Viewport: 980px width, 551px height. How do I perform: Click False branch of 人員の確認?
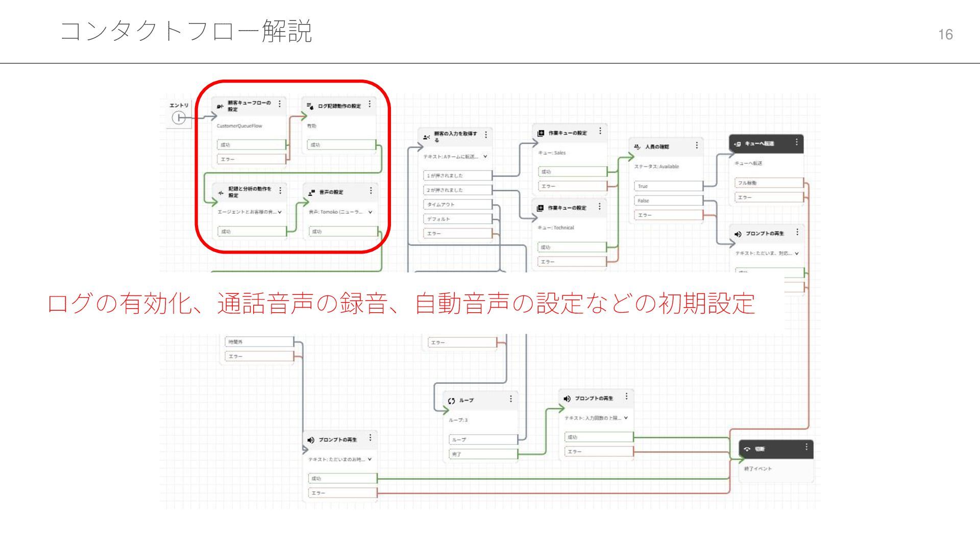(669, 201)
